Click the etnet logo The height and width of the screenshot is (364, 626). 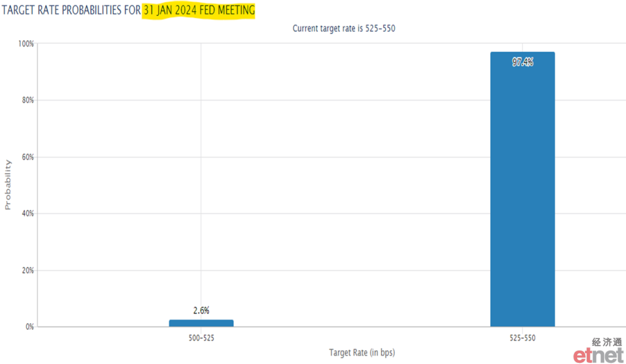click(x=598, y=355)
